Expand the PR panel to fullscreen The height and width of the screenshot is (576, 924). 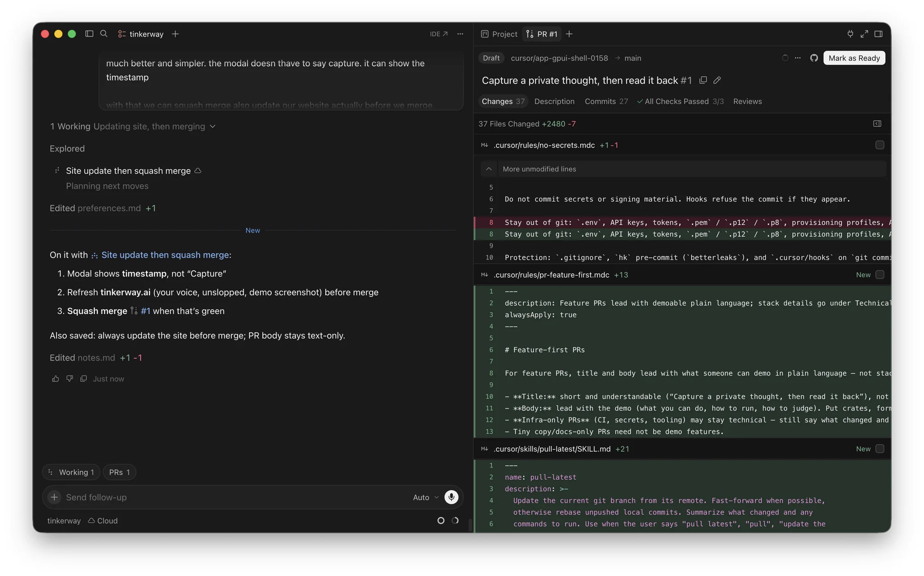tap(864, 34)
